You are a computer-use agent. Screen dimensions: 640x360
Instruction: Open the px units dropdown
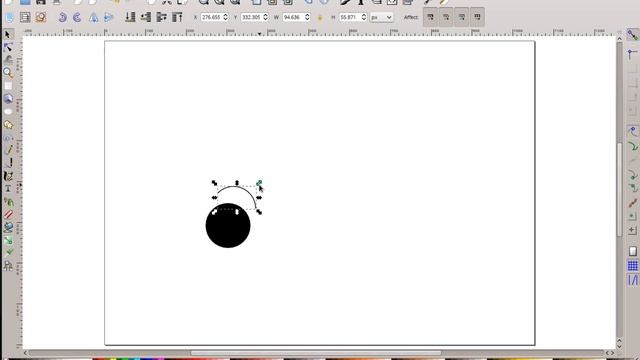[382, 17]
